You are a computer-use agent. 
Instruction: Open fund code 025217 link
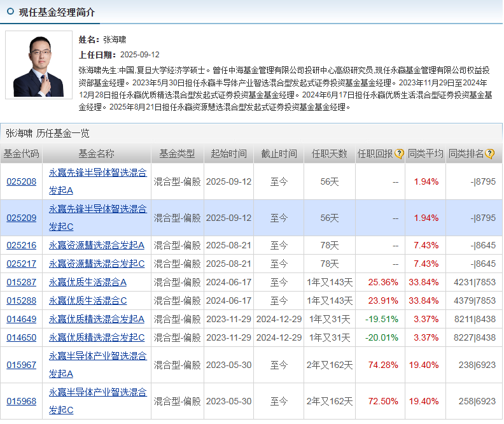(22, 264)
